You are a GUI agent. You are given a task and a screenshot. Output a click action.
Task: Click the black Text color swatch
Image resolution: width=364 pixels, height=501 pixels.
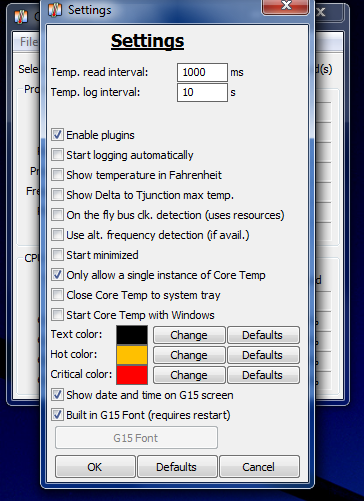(132, 335)
